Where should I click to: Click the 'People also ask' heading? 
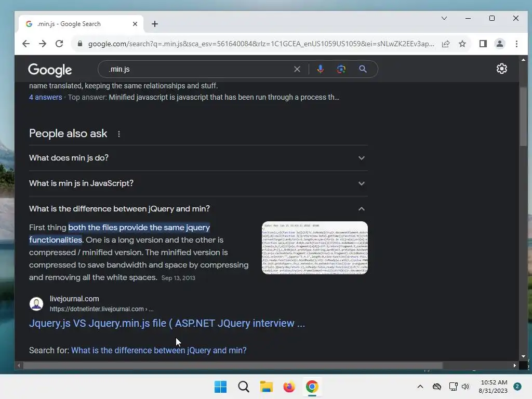pyautogui.click(x=68, y=134)
